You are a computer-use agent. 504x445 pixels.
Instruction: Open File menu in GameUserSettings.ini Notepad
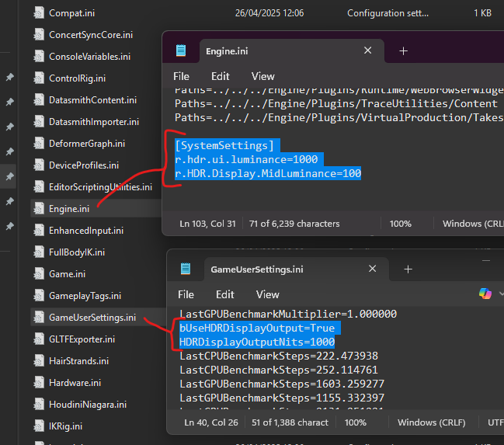186,294
